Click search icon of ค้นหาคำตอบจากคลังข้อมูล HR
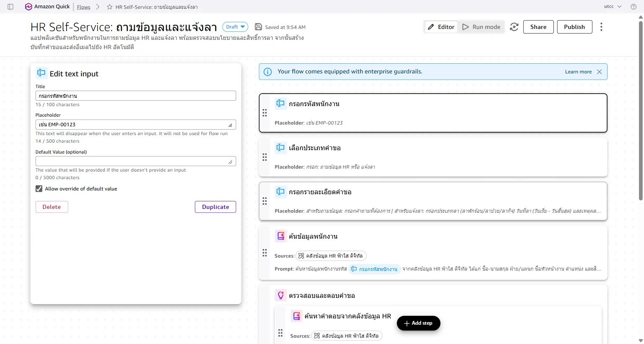The width and height of the screenshot is (644, 344). (296, 316)
